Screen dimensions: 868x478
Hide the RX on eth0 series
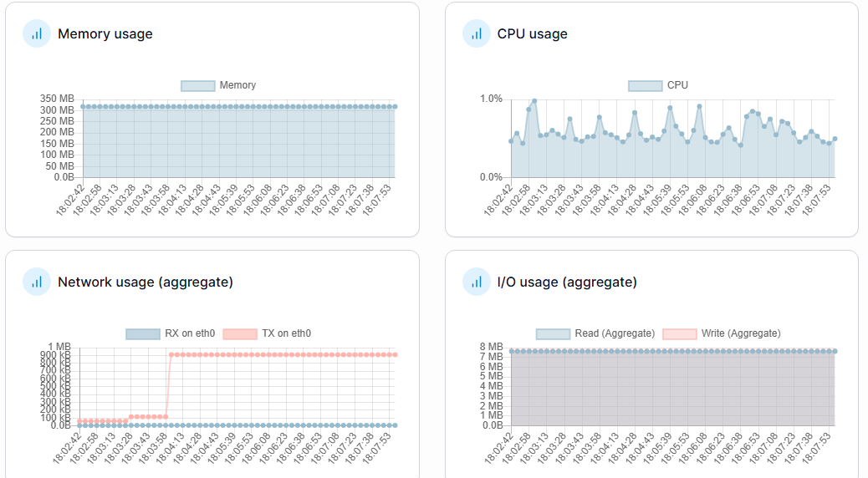click(x=190, y=333)
